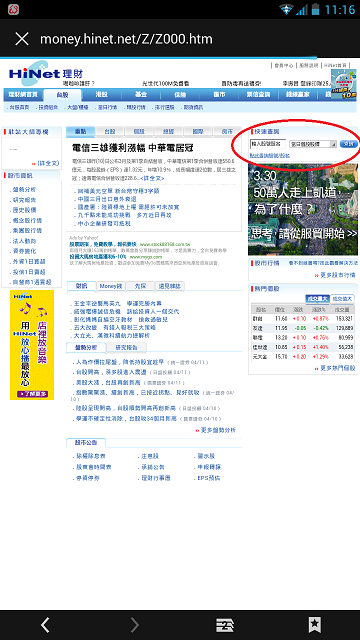Select the 錢線贏家 main navigation tab
Image resolution: width=360 pixels, height=640 pixels.
click(298, 94)
